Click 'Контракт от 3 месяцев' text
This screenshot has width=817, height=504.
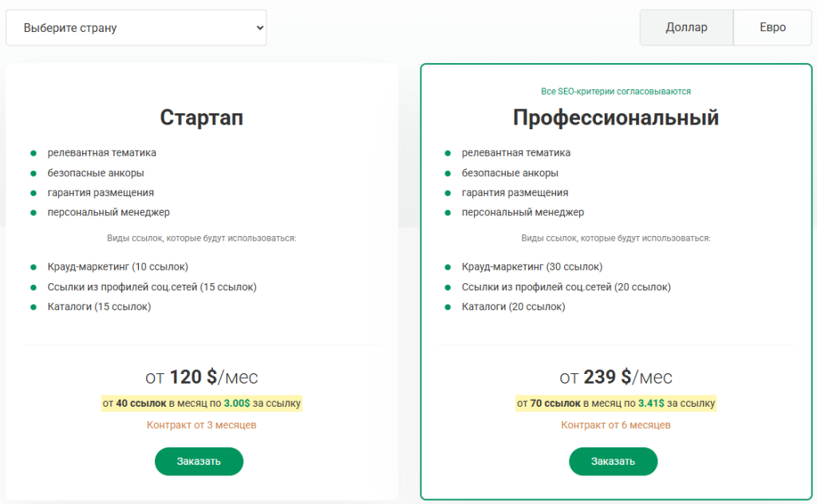(x=201, y=425)
